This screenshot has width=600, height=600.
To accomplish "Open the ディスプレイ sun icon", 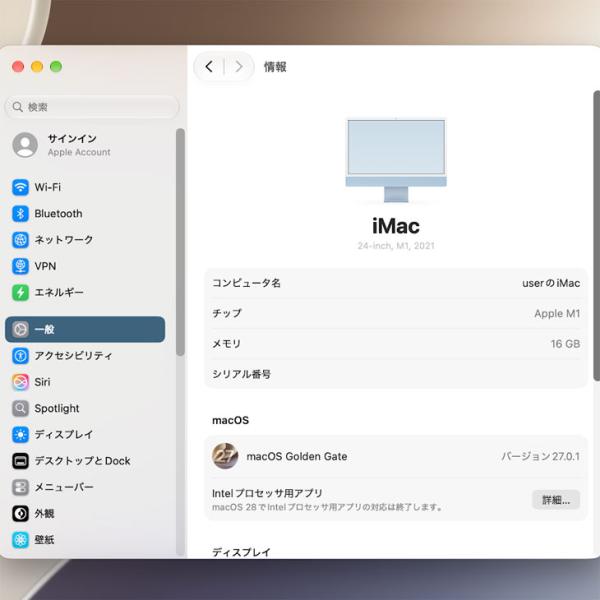I will [x=20, y=435].
